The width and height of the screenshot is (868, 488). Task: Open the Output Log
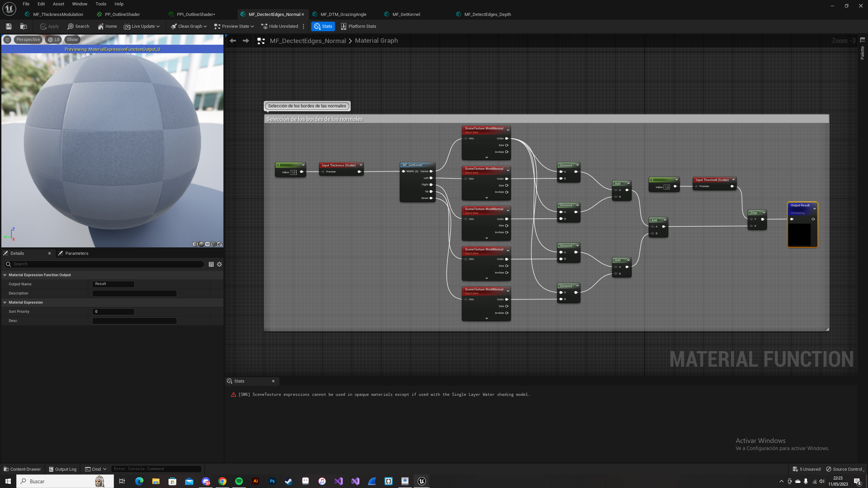click(x=63, y=469)
